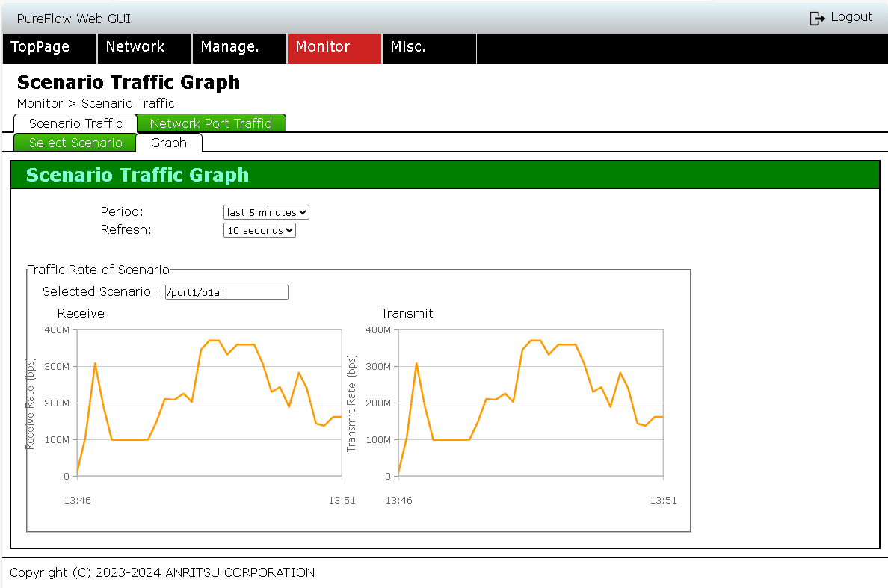Click the green Scenario Traffic Graph panel header
Image resolution: width=888 pixels, height=588 pixels.
click(445, 176)
